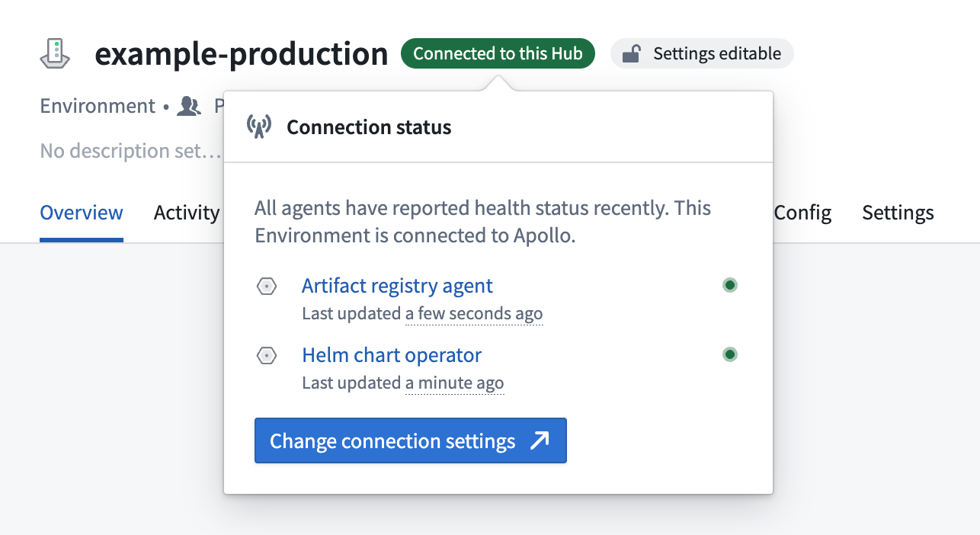The image size is (980, 535).
Task: Click the hexagon icon for Helm chart operator
Action: (x=267, y=355)
